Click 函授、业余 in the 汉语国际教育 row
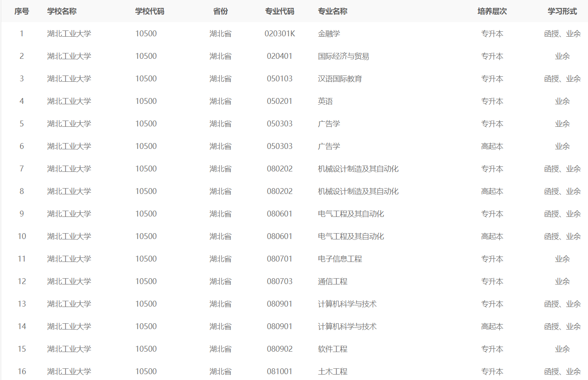The height and width of the screenshot is (380, 588). (x=562, y=79)
